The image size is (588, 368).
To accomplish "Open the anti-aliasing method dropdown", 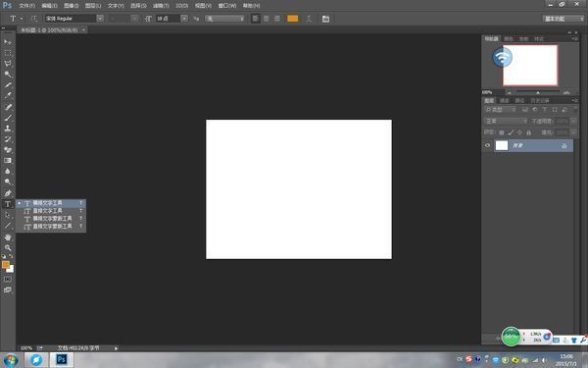I will click(224, 19).
